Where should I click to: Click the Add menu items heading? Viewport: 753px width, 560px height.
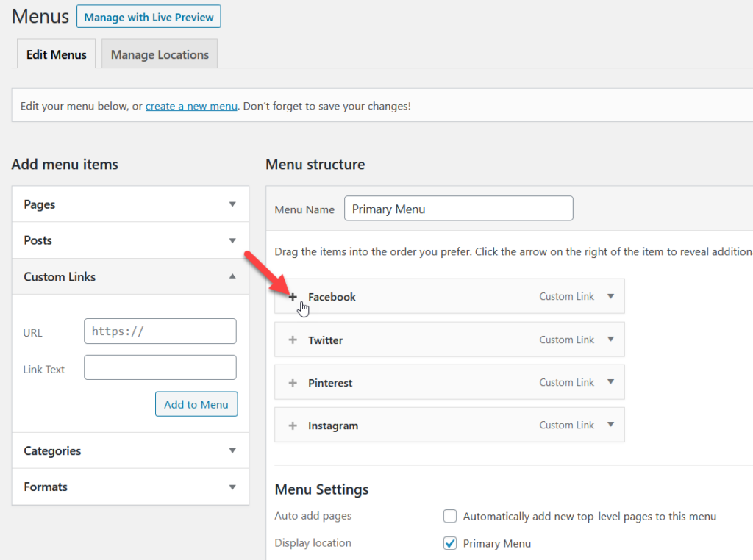point(65,165)
